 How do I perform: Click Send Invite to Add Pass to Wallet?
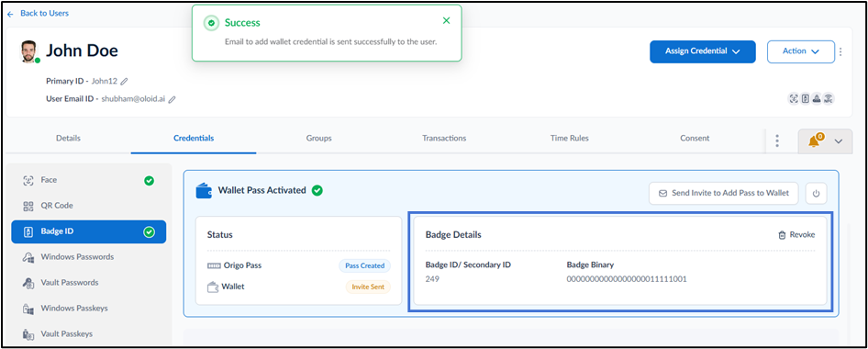click(x=724, y=194)
